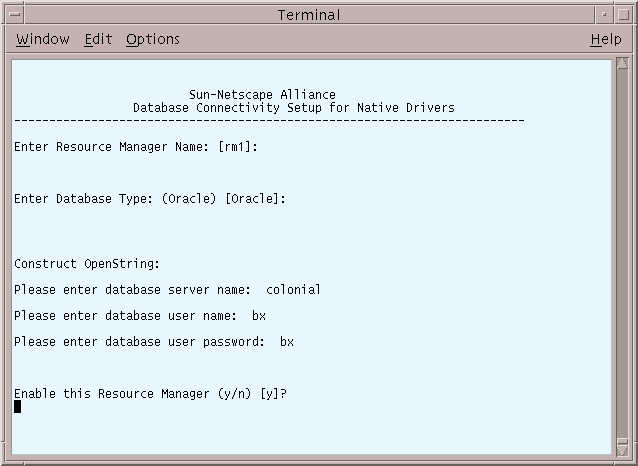Click 'Database Connectivity Setup for Native Drivers' line

(x=293, y=108)
